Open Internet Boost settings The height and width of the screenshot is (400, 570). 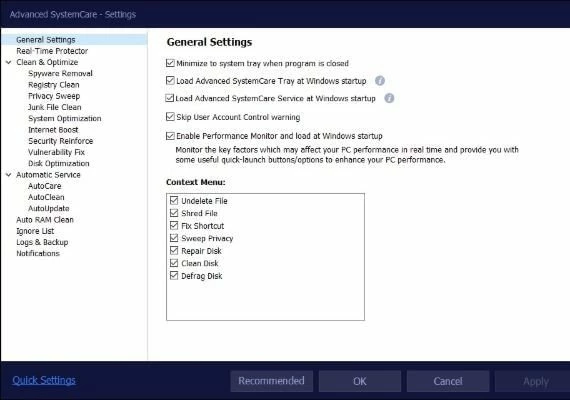point(53,130)
